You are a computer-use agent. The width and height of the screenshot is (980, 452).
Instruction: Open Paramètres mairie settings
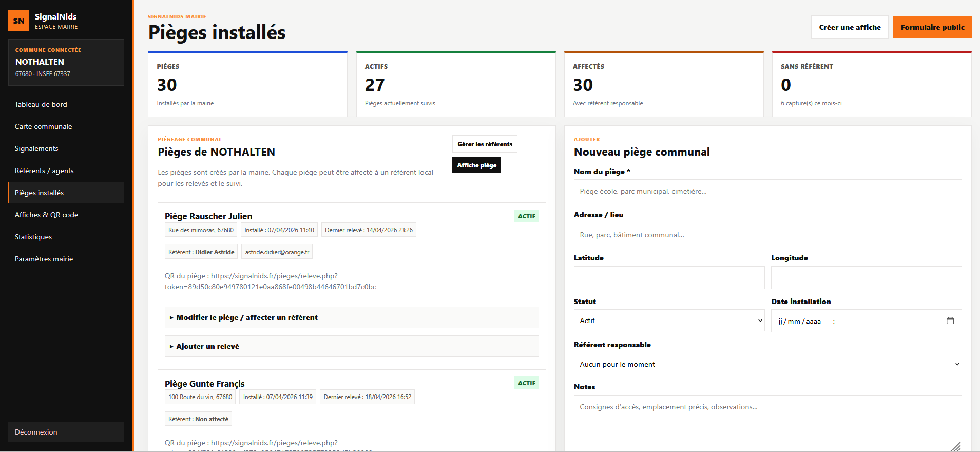pos(66,259)
